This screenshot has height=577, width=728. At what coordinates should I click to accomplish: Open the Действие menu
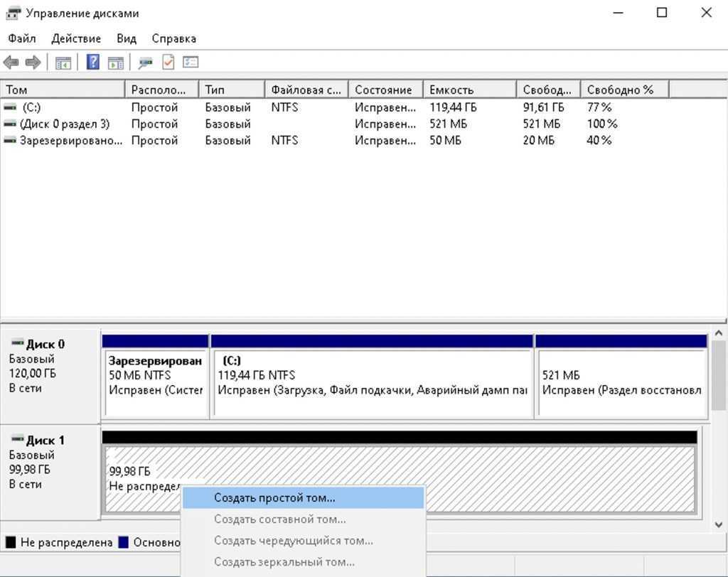76,38
